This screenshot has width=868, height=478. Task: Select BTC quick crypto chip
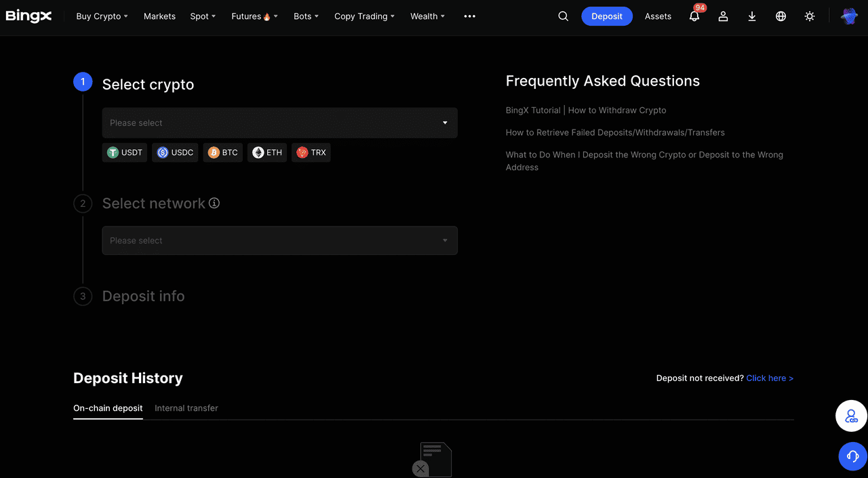[x=223, y=153]
